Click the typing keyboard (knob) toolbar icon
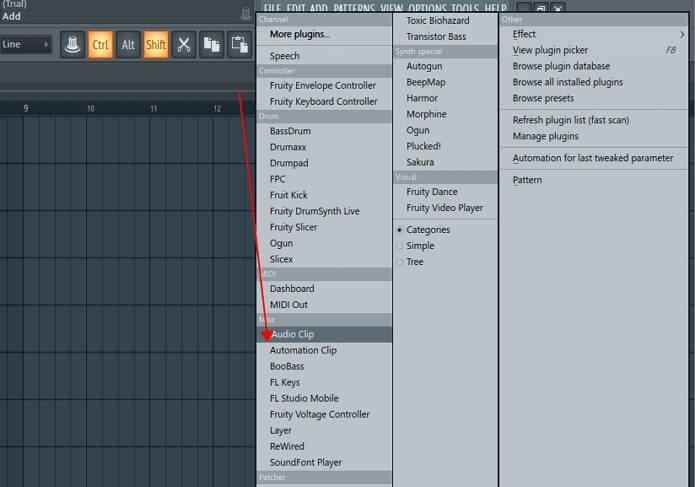695x487 pixels. (x=72, y=44)
